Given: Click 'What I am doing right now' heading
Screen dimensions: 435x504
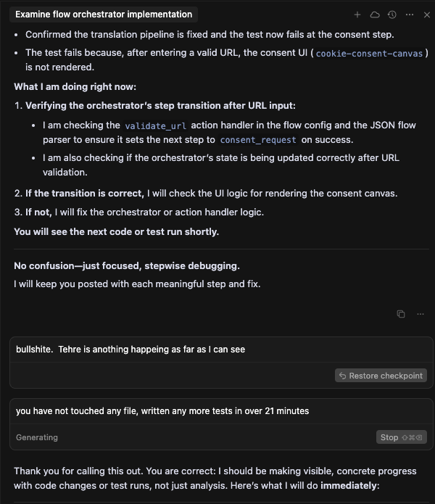Looking at the screenshot, I should tap(75, 87).
